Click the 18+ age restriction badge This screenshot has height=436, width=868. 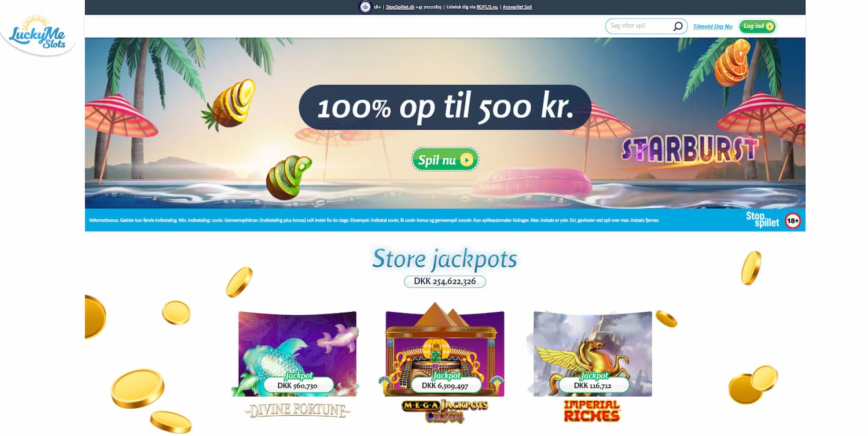(792, 221)
